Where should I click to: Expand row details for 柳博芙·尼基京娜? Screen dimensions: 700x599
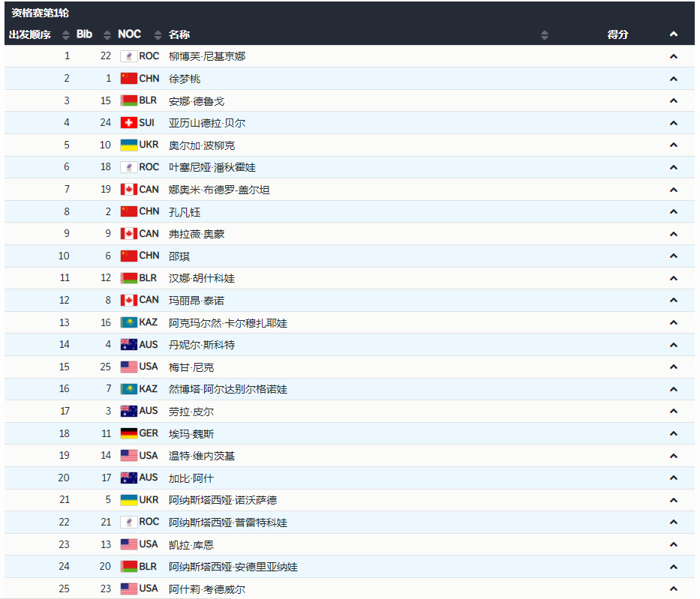point(673,56)
